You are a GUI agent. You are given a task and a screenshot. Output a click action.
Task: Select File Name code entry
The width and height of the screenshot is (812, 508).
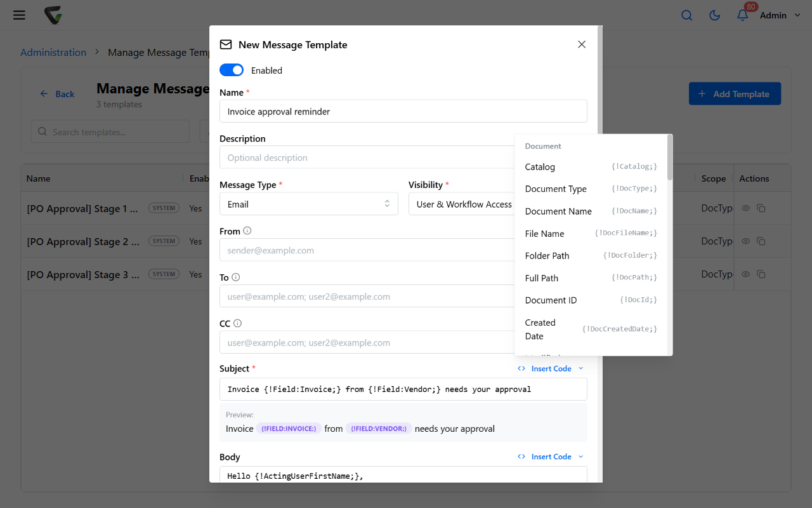tap(591, 234)
